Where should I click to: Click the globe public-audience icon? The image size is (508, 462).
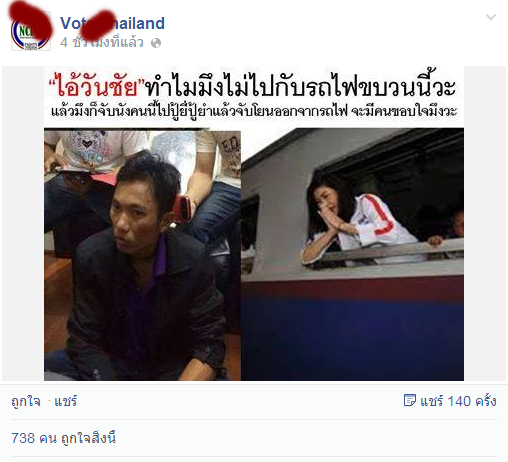coord(156,43)
